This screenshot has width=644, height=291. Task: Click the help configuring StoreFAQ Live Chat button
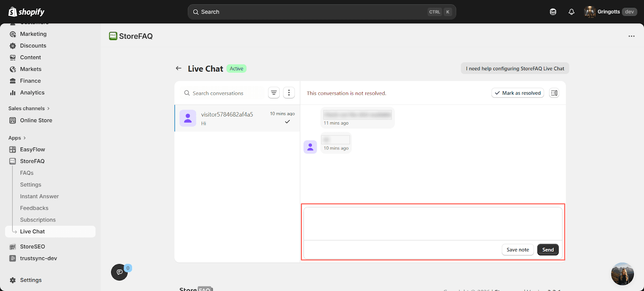pos(515,68)
